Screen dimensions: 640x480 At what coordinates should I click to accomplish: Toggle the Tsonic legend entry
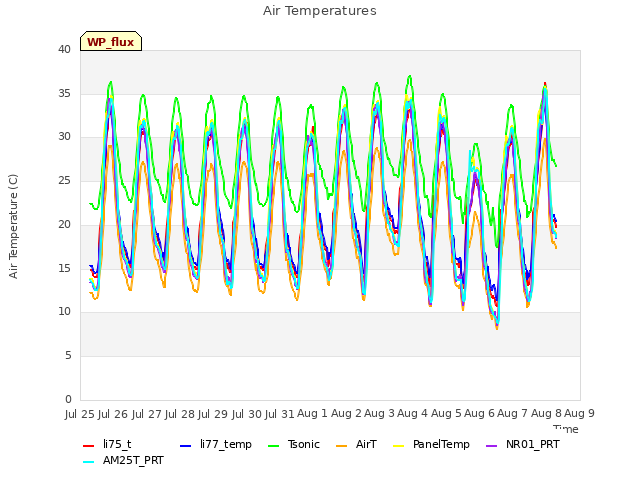(x=293, y=444)
